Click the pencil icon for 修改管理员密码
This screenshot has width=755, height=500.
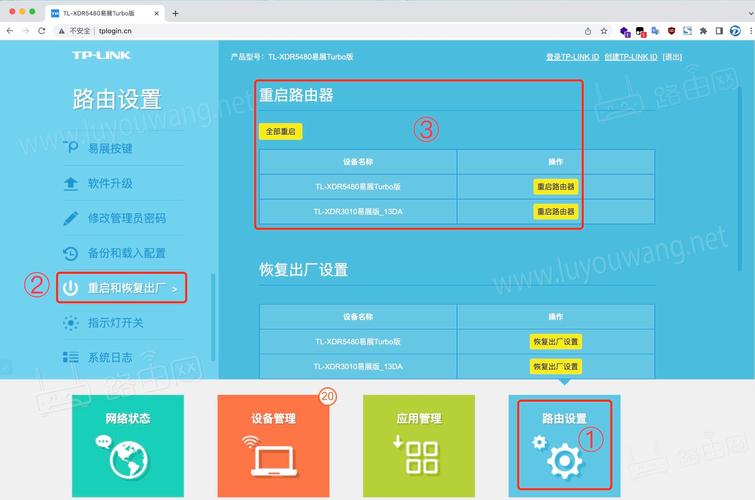click(70, 218)
